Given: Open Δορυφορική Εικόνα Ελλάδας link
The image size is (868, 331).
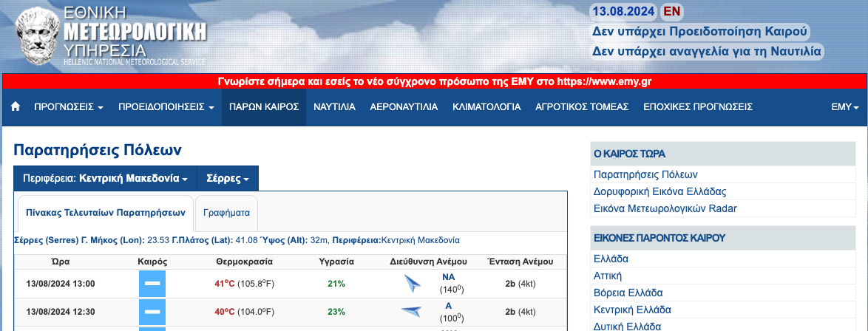Looking at the screenshot, I should (x=660, y=191).
